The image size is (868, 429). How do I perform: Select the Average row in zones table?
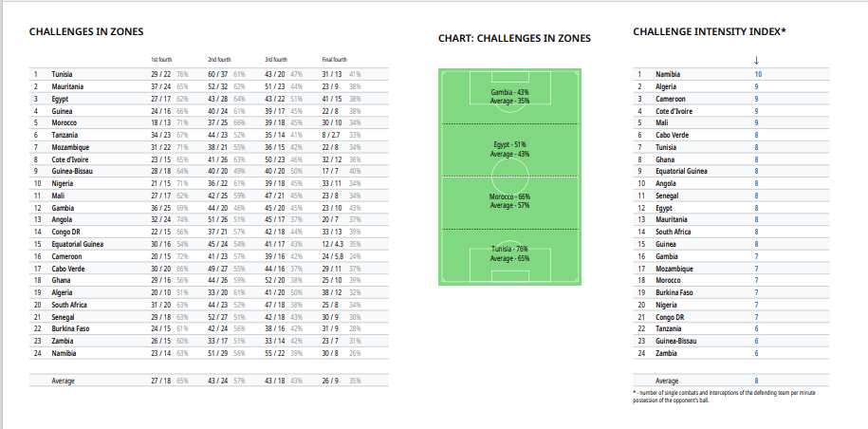pyautogui.click(x=209, y=381)
